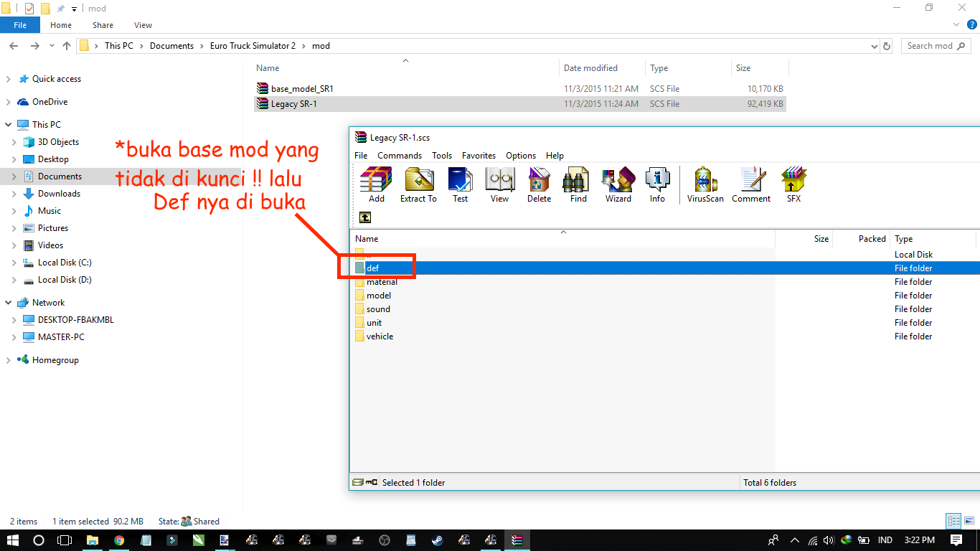This screenshot has width=980, height=551.
Task: Click the Forward arrow in File Explorer
Action: 34,46
